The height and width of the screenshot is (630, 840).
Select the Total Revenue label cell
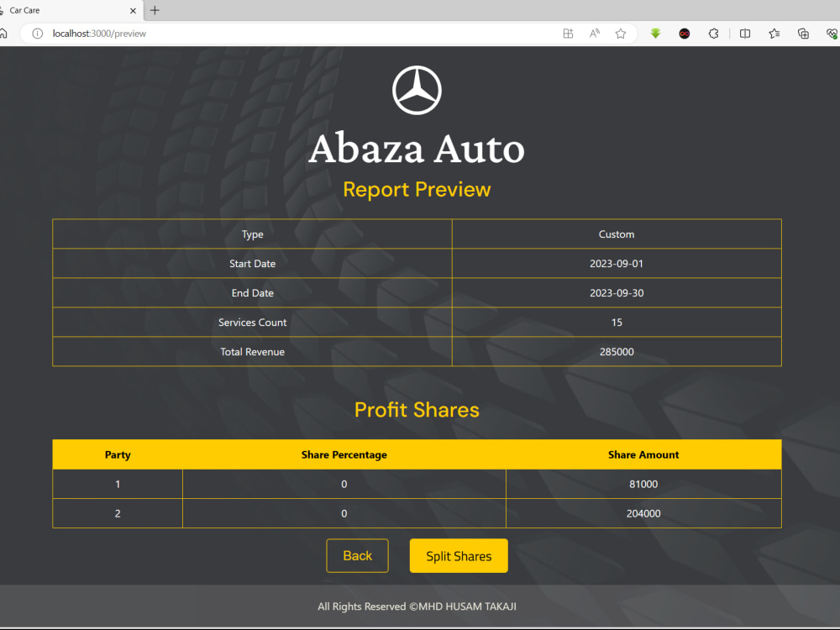coord(252,352)
